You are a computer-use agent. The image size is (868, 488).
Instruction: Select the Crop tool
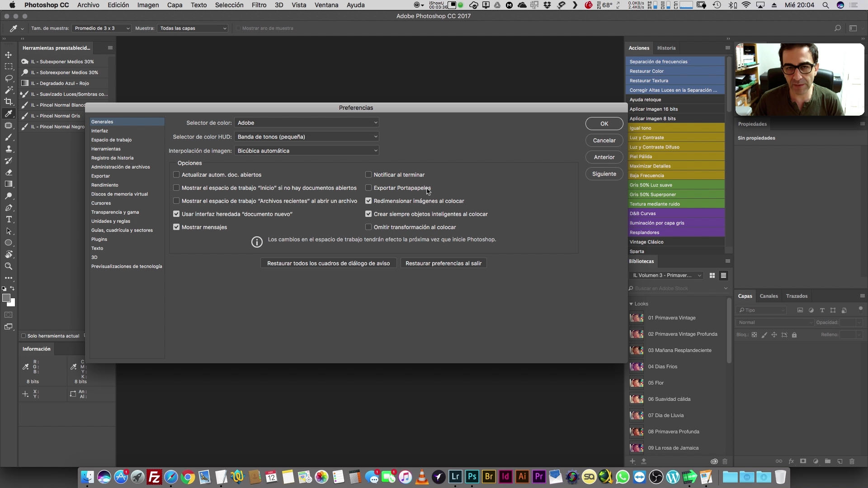pyautogui.click(x=9, y=102)
